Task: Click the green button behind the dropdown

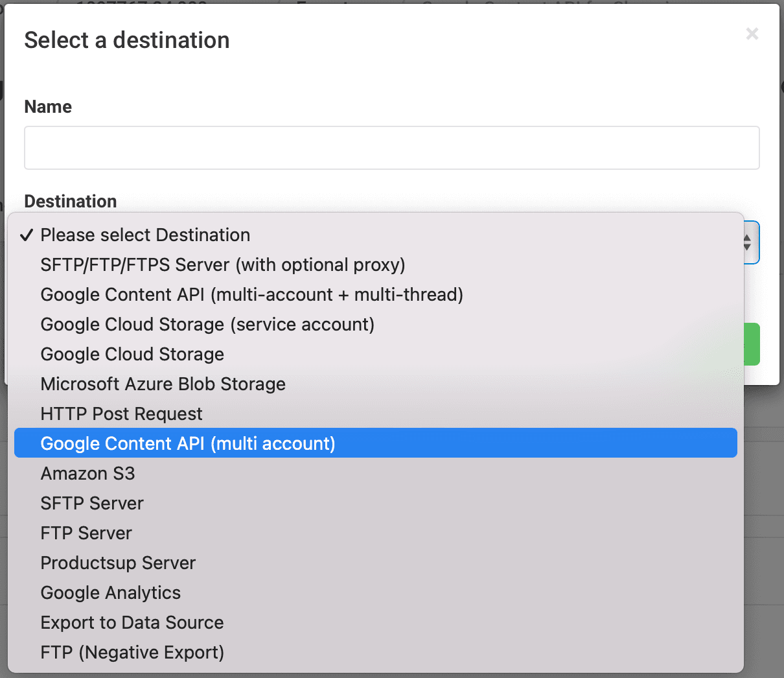Action: [752, 344]
